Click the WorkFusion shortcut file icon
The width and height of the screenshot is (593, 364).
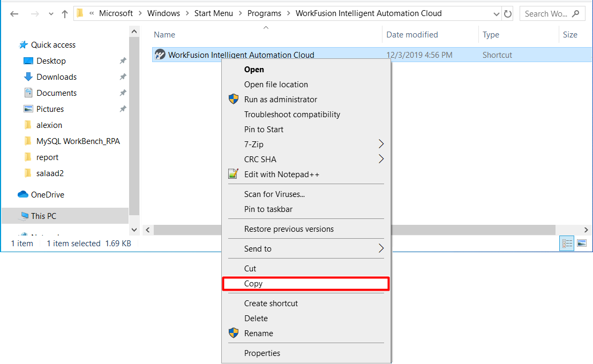[x=160, y=55]
